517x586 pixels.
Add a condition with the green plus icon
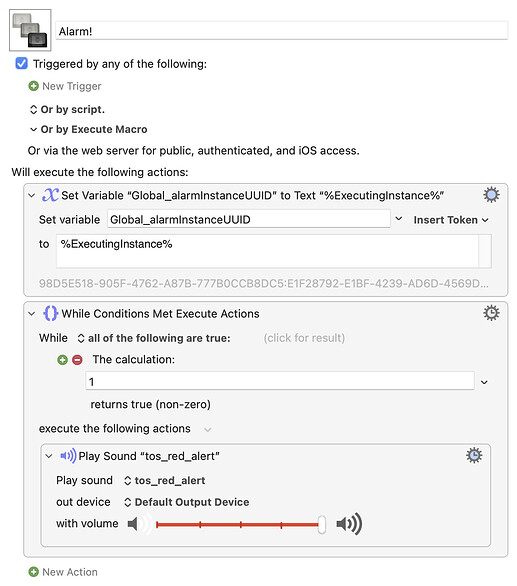tap(62, 360)
